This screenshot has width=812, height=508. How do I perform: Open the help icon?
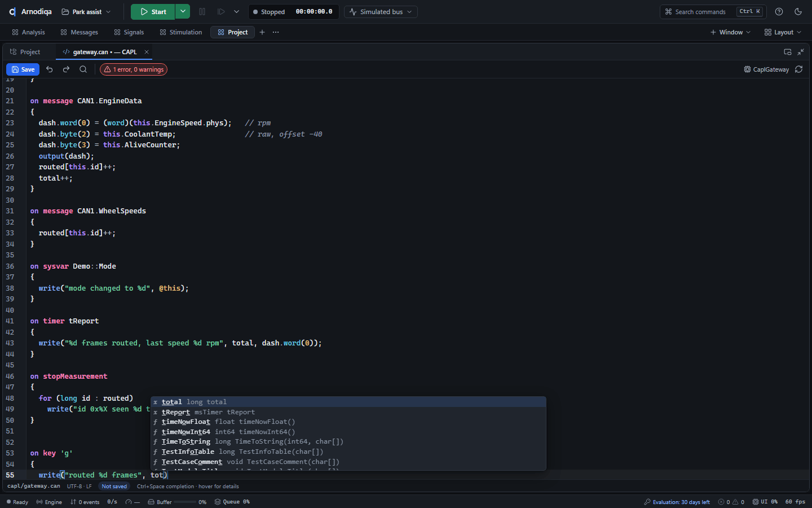[779, 12]
